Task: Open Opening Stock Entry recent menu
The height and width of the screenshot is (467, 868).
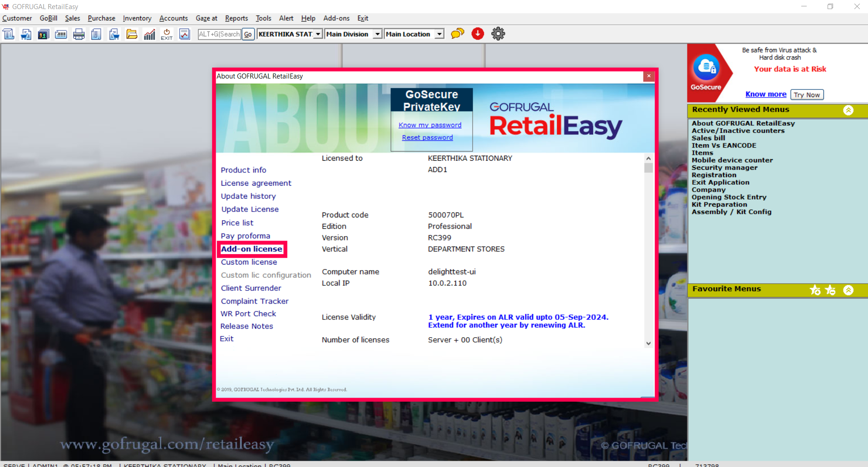Action: click(729, 197)
